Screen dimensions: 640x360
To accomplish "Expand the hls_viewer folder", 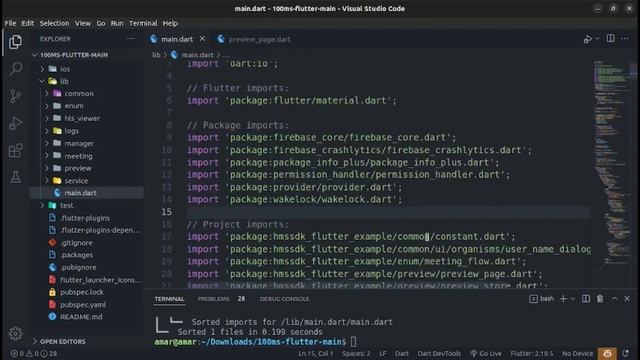I will point(82,118).
